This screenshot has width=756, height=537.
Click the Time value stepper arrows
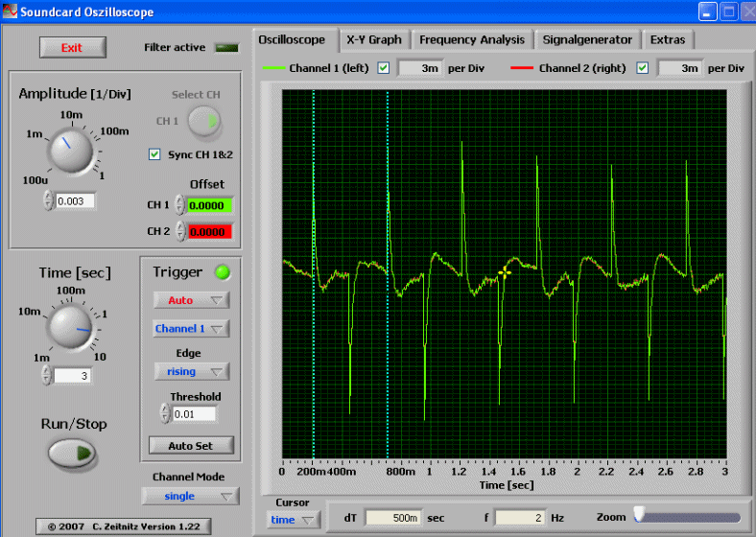tap(47, 375)
